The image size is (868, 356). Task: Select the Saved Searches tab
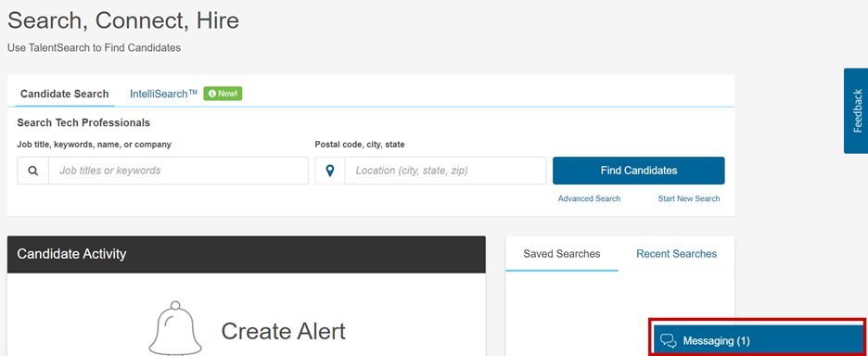click(562, 254)
